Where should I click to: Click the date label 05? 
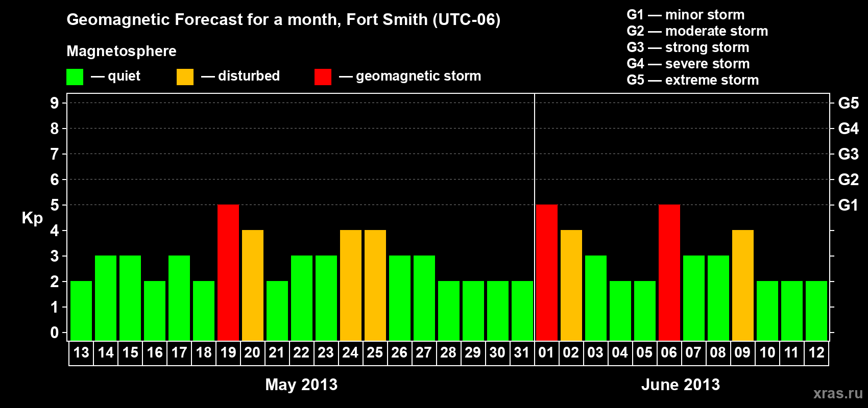(x=644, y=352)
